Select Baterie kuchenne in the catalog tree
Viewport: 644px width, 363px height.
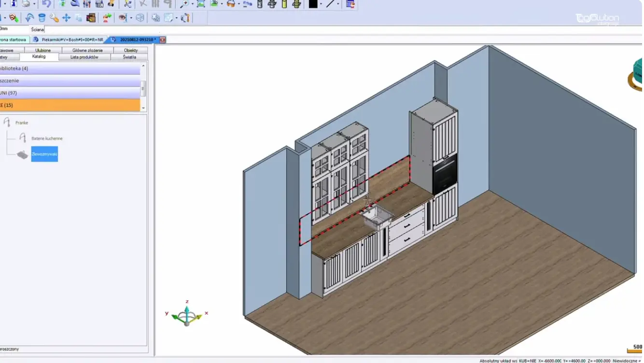(47, 139)
